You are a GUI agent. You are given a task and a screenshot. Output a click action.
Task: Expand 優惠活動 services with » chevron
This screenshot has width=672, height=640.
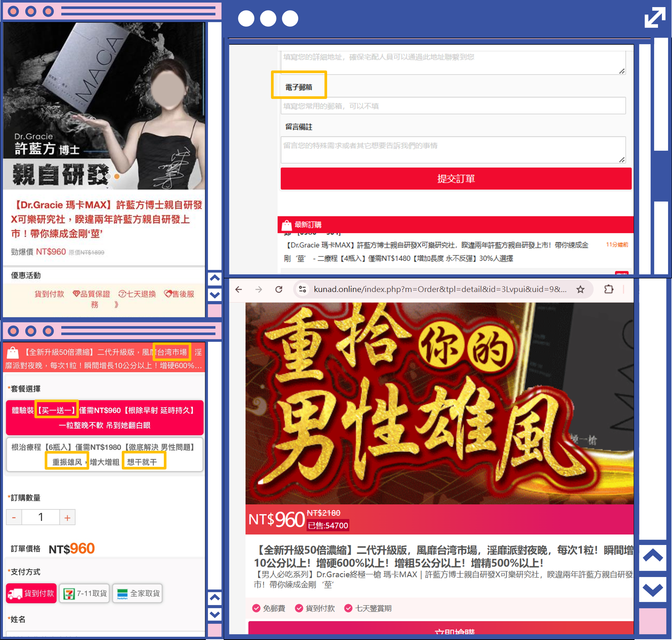coord(116,305)
